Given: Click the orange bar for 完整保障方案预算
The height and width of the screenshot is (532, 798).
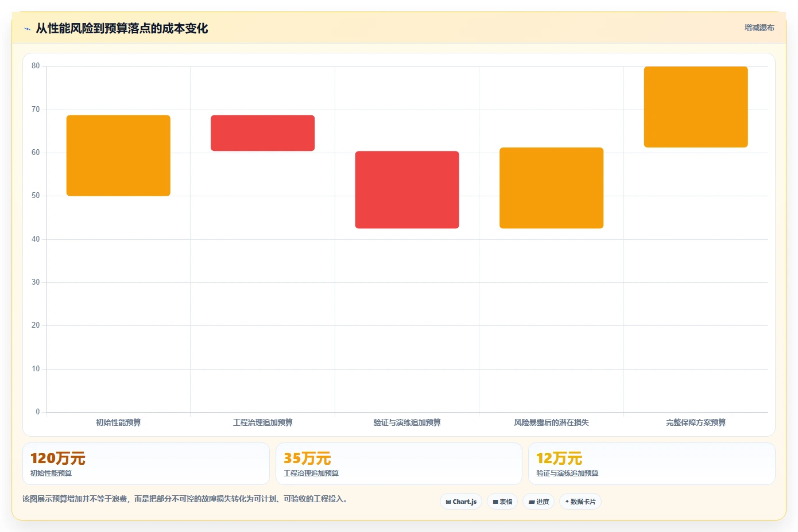Looking at the screenshot, I should tap(696, 107).
